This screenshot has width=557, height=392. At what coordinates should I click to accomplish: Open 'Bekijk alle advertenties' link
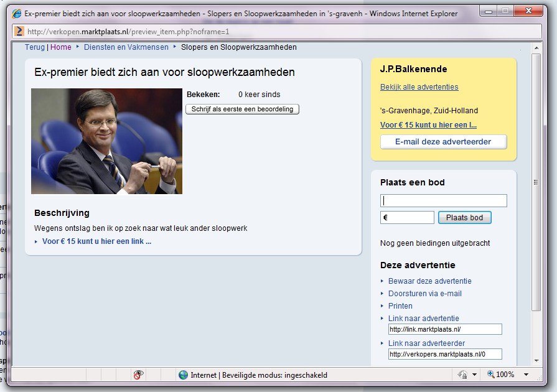[x=419, y=87]
